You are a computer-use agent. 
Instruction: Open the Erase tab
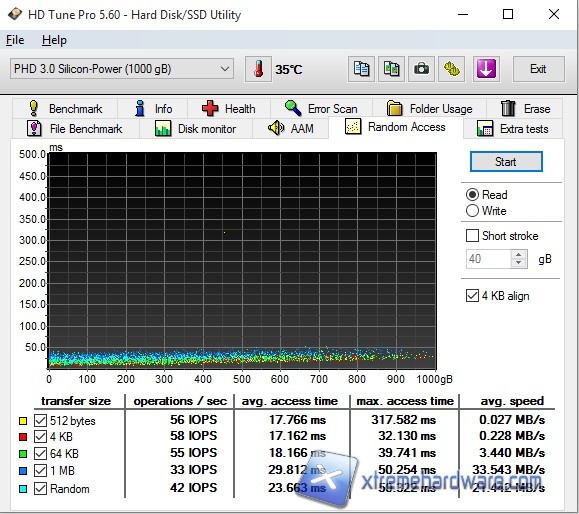pos(525,109)
